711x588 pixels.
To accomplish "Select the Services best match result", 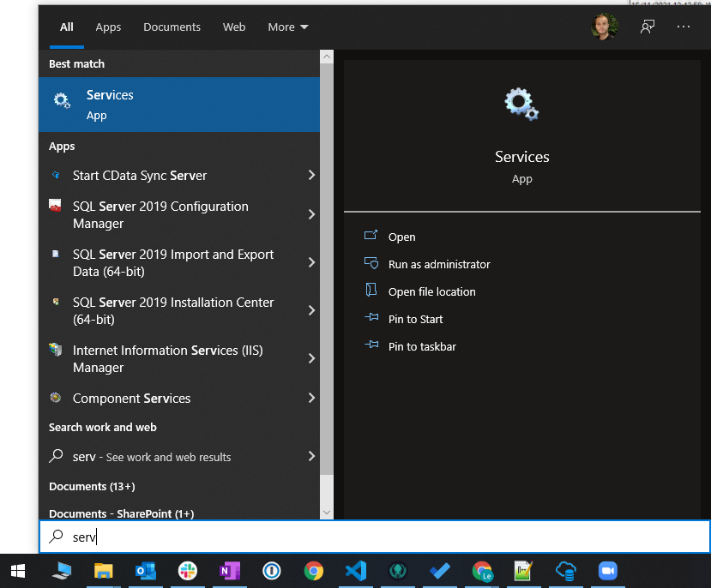I will pos(179,105).
